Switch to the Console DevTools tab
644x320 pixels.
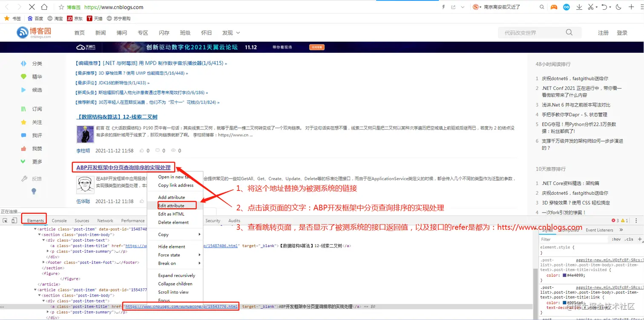tap(59, 221)
